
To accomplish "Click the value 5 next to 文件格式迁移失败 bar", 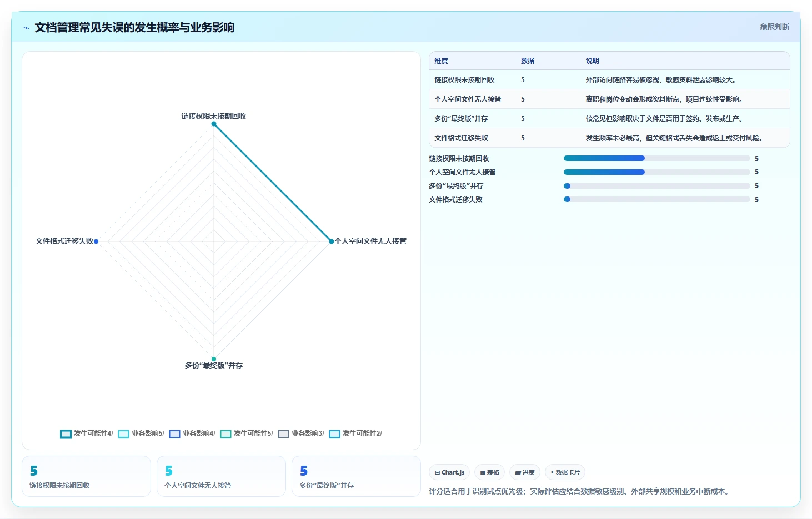I will [756, 200].
